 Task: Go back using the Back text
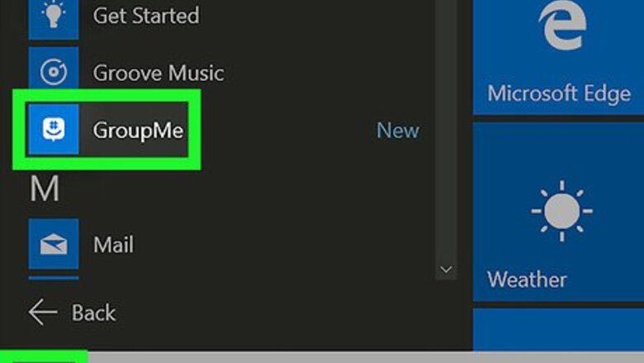(93, 313)
